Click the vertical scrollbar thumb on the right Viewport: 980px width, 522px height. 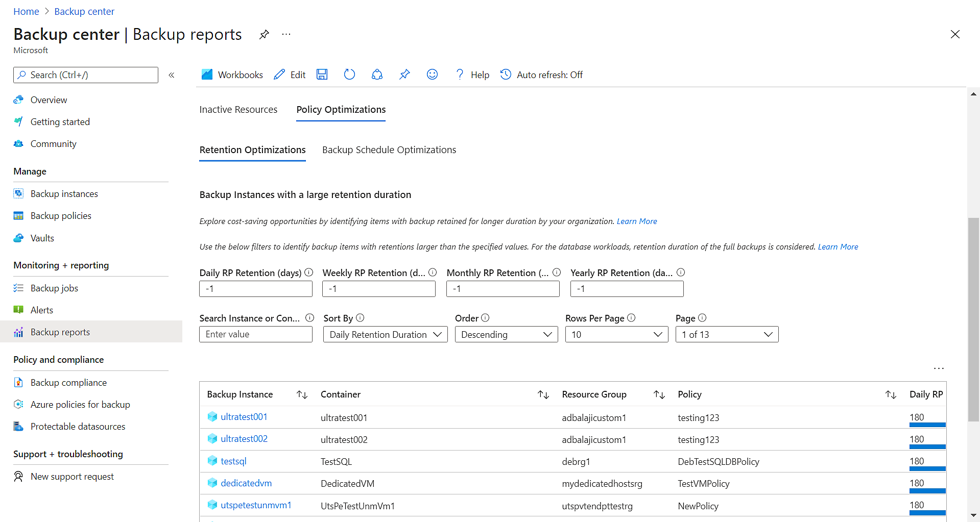[x=973, y=319]
